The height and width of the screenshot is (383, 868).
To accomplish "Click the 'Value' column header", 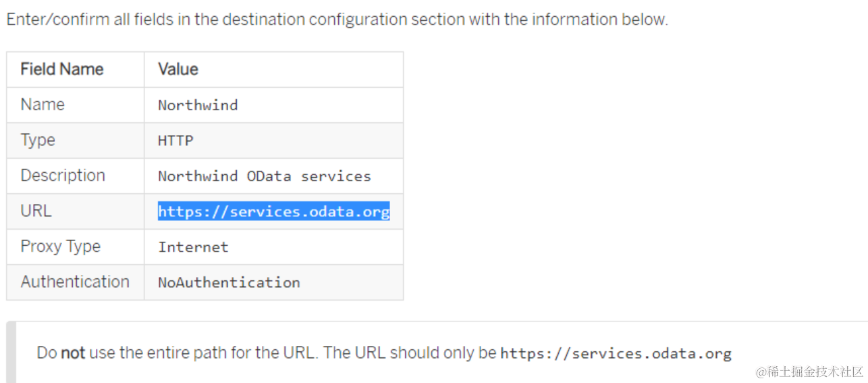I will 178,69.
